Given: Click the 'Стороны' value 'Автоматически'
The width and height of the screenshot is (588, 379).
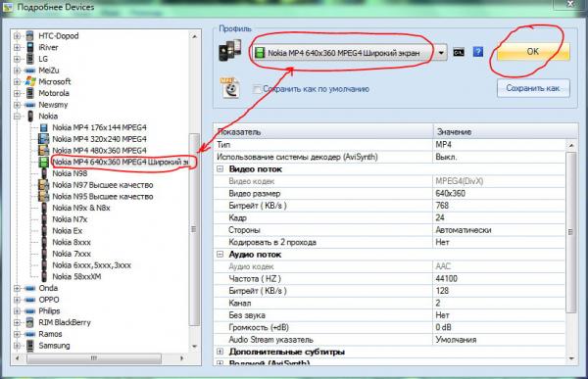Looking at the screenshot, I should pyautogui.click(x=464, y=230).
